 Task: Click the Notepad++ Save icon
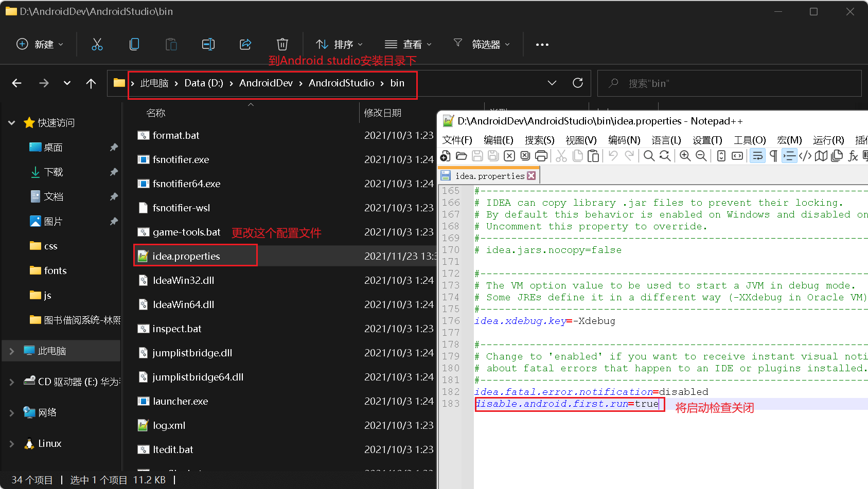click(x=477, y=156)
